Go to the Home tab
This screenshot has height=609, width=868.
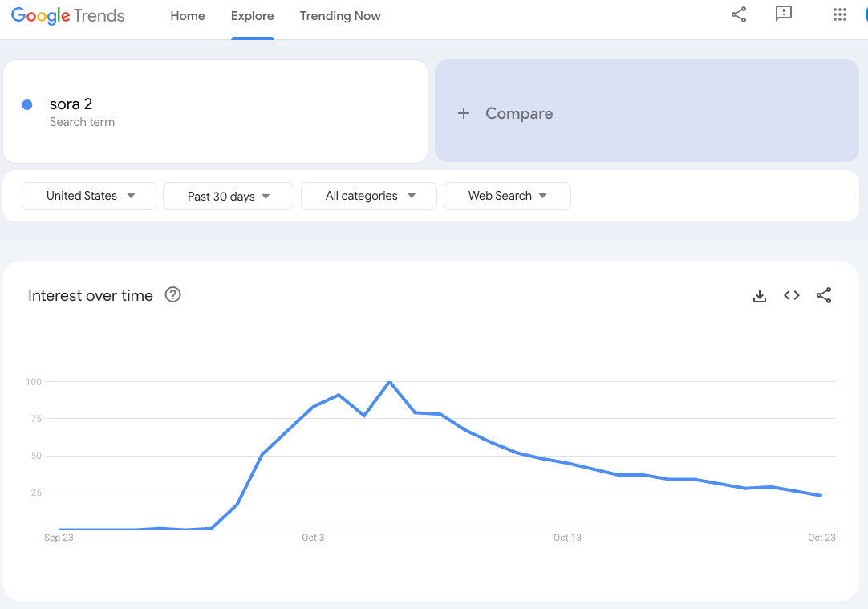[188, 16]
